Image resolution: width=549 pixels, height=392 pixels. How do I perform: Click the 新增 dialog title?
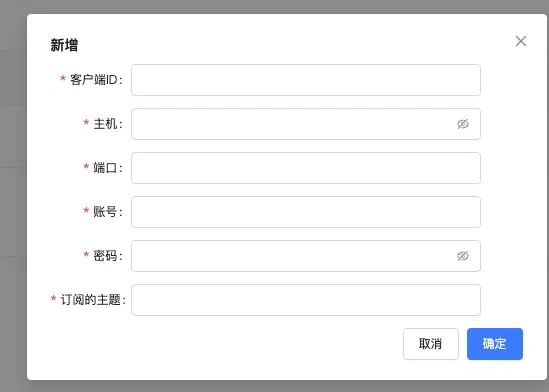(x=64, y=45)
